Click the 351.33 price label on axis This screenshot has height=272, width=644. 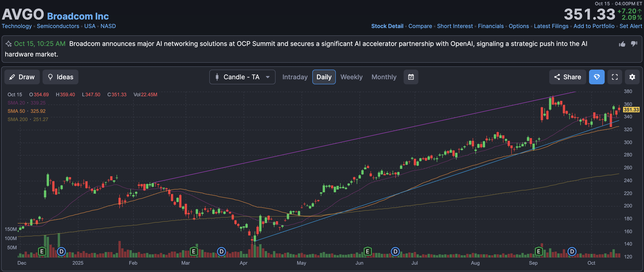coord(631,110)
